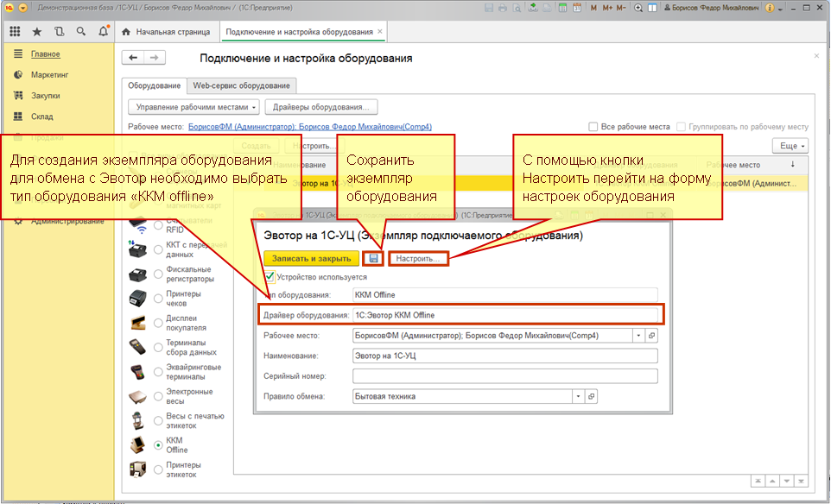Screen dimensions: 831x504
Task: Click the M- memory subtract button
Action: (x=621, y=8)
